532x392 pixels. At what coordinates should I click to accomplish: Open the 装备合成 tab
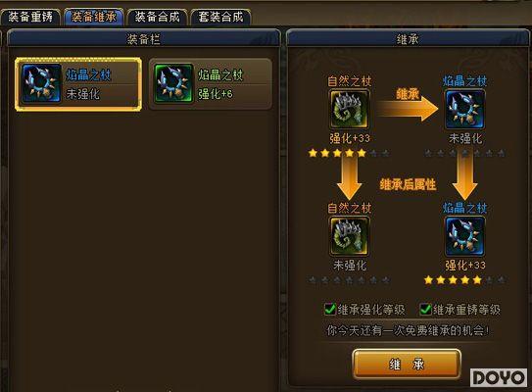click(x=157, y=17)
